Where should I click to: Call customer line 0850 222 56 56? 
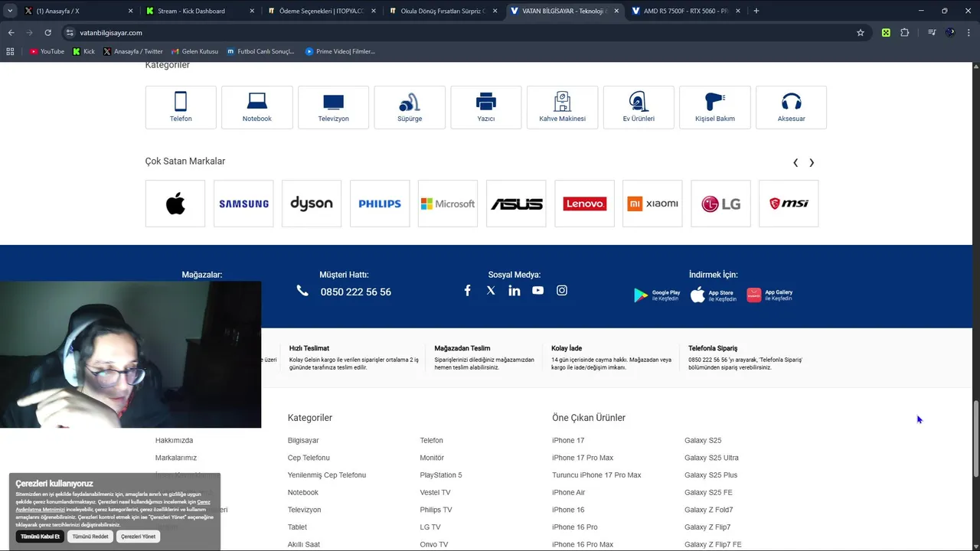(356, 292)
